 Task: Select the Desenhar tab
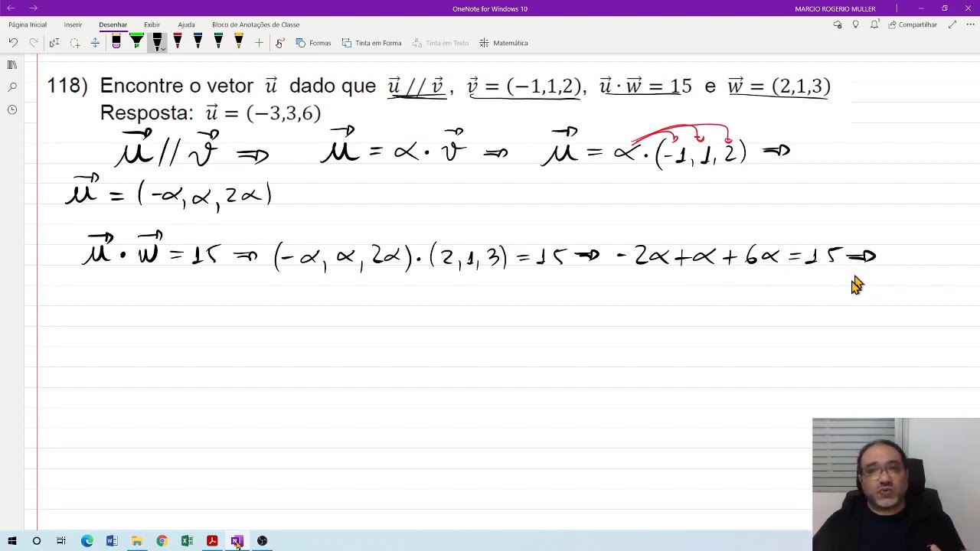[113, 24]
